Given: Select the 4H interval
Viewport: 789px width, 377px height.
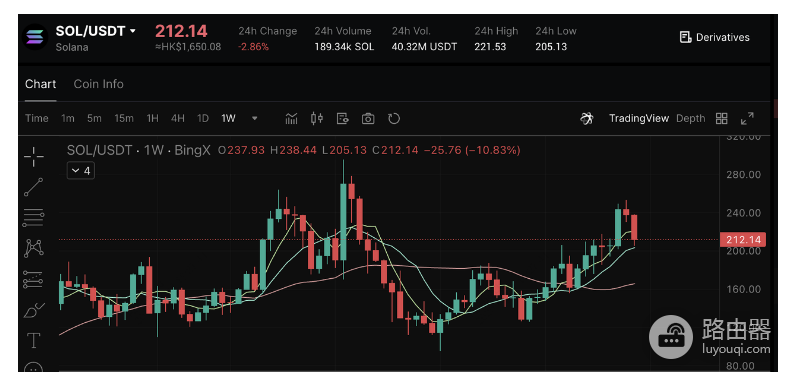Looking at the screenshot, I should (178, 119).
